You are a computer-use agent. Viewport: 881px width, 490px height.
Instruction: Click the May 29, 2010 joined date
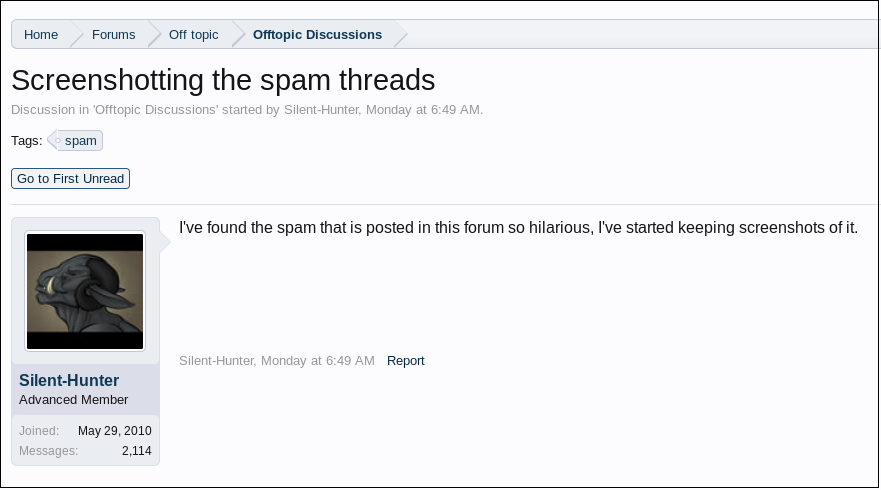(x=114, y=430)
